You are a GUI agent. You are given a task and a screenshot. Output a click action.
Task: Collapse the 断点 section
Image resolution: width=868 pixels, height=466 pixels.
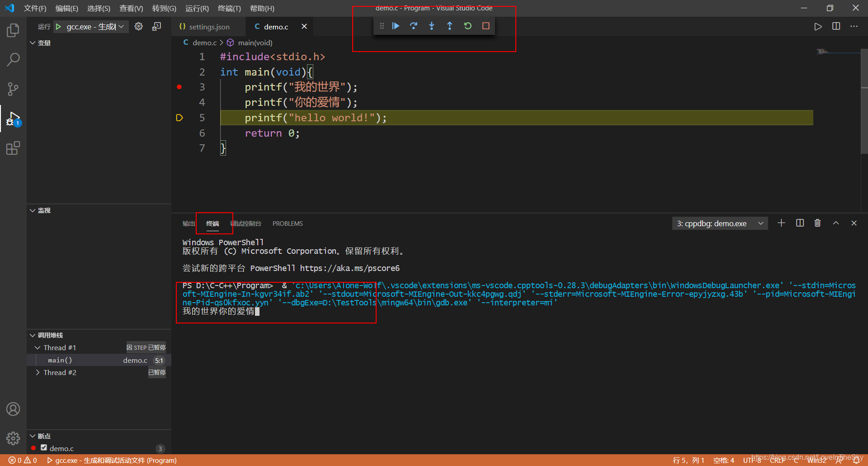click(x=33, y=436)
